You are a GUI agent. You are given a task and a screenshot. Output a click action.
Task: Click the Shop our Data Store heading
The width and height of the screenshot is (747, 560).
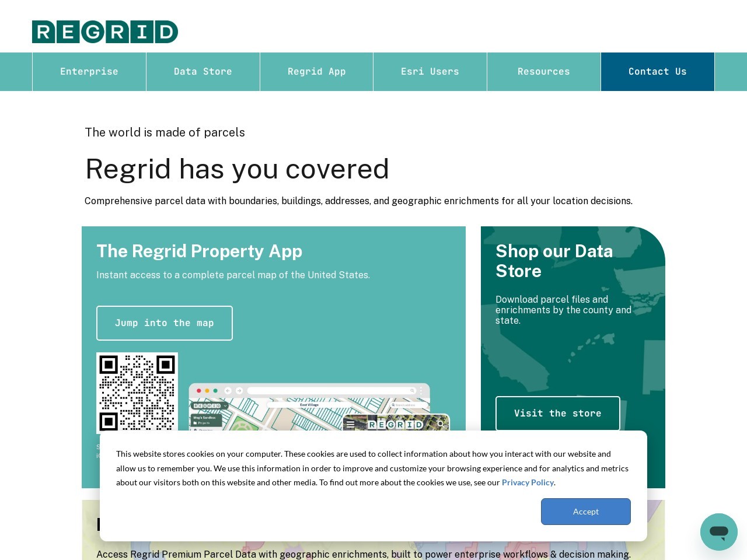tap(554, 261)
